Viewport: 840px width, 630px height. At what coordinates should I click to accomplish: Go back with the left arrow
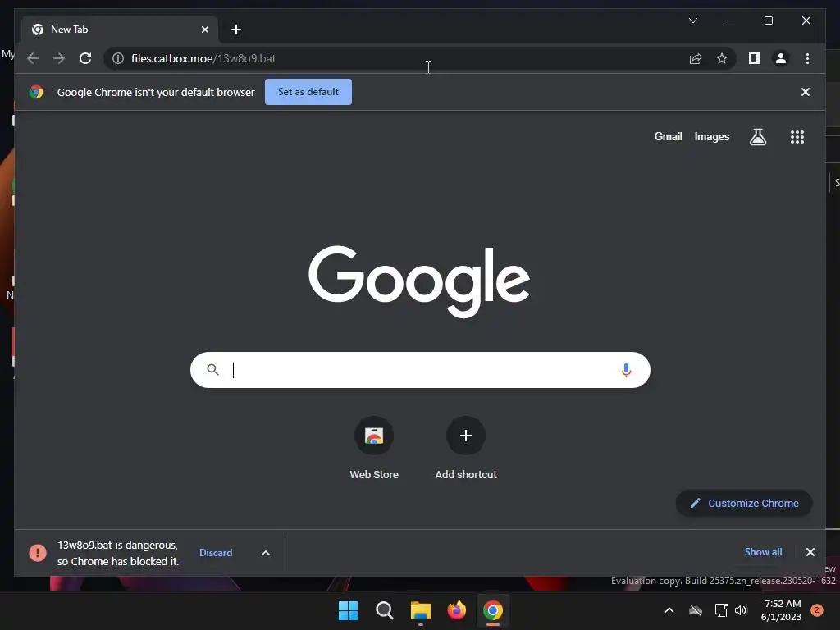(x=33, y=58)
